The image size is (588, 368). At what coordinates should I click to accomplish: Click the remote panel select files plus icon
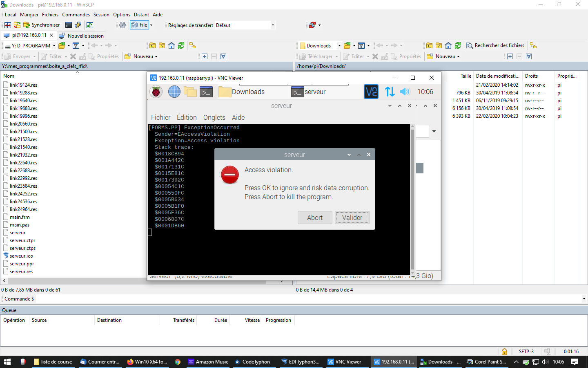510,56
